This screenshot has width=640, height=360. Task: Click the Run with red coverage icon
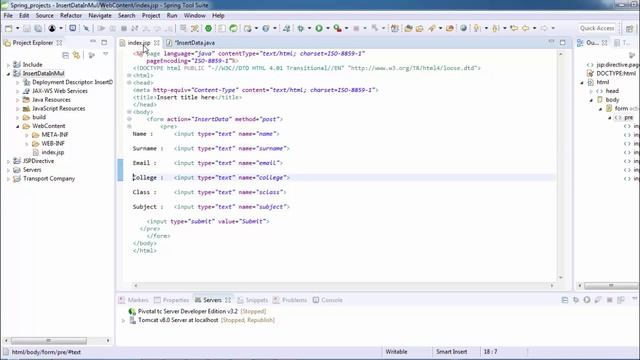(x=337, y=28)
